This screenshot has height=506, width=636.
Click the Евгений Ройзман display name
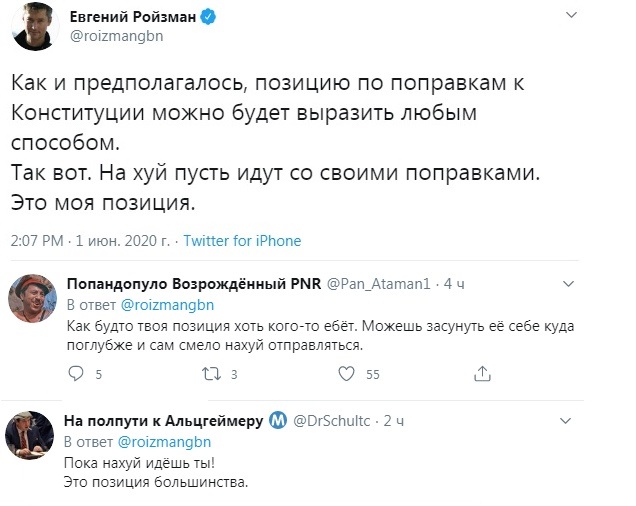coord(133,17)
